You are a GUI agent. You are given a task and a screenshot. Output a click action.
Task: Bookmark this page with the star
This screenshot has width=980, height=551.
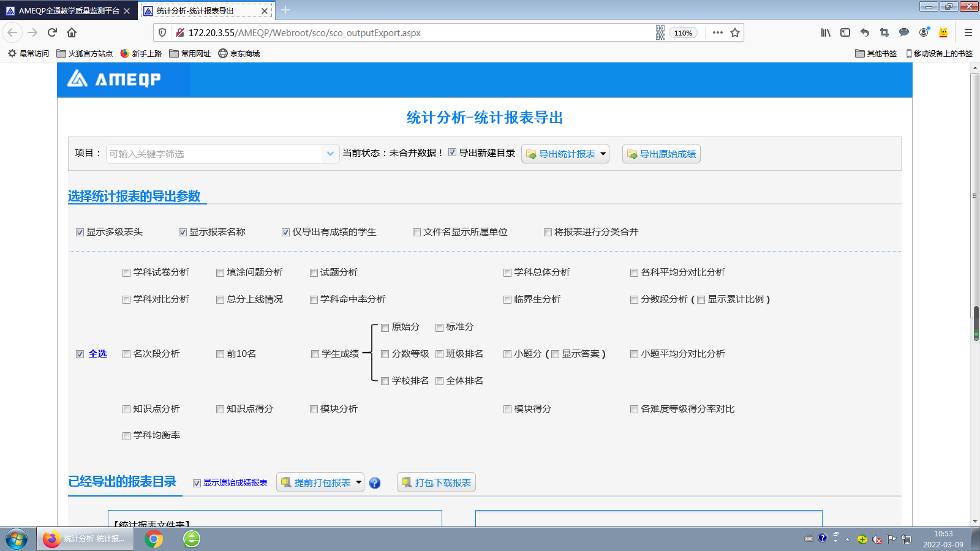point(735,32)
